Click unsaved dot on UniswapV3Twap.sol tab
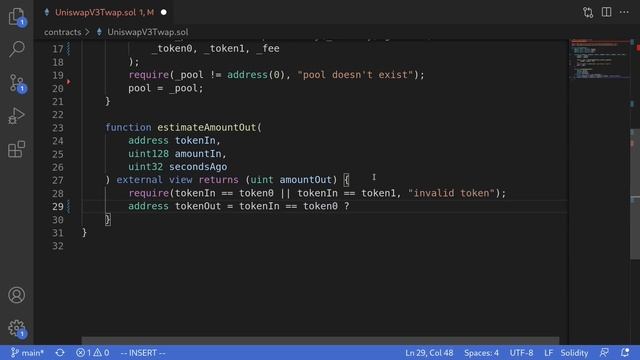Image resolution: width=640 pixels, height=360 pixels. (164, 12)
